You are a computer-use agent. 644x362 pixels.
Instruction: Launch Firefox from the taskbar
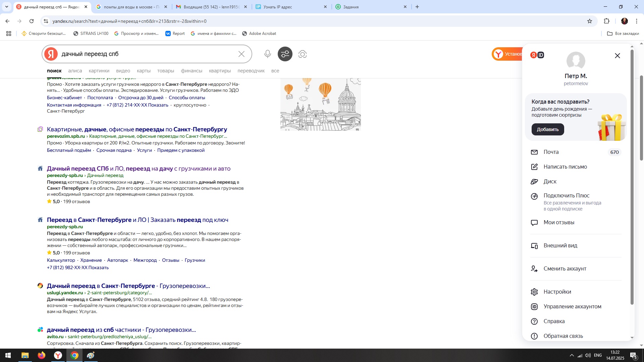[42, 355]
